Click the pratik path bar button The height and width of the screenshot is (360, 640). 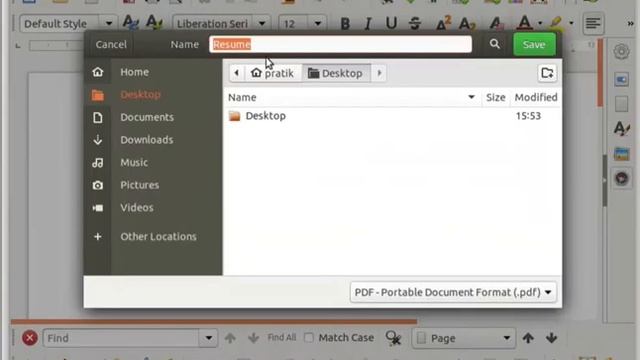tap(273, 73)
